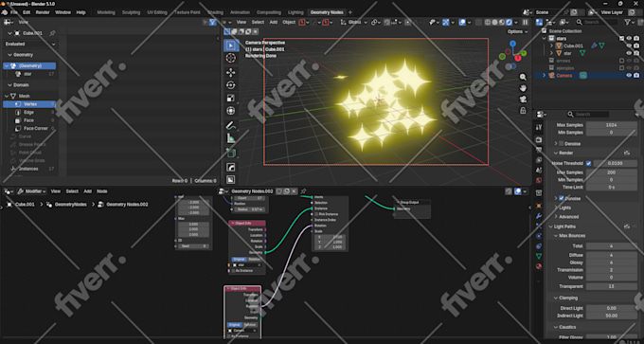Open the Render properties tab icon
Screen dimensions: 644x344
(x=539, y=140)
